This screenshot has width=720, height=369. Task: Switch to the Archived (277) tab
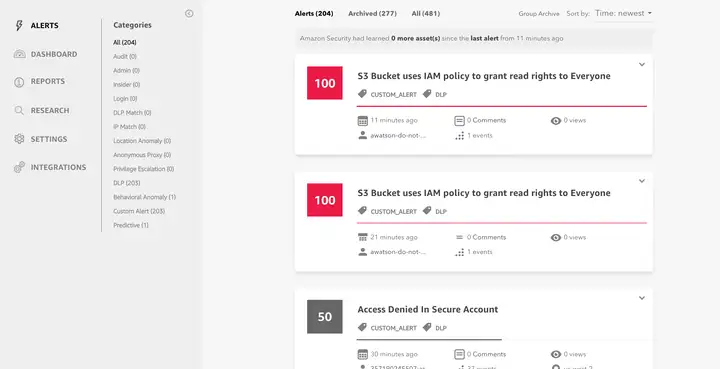pyautogui.click(x=372, y=13)
